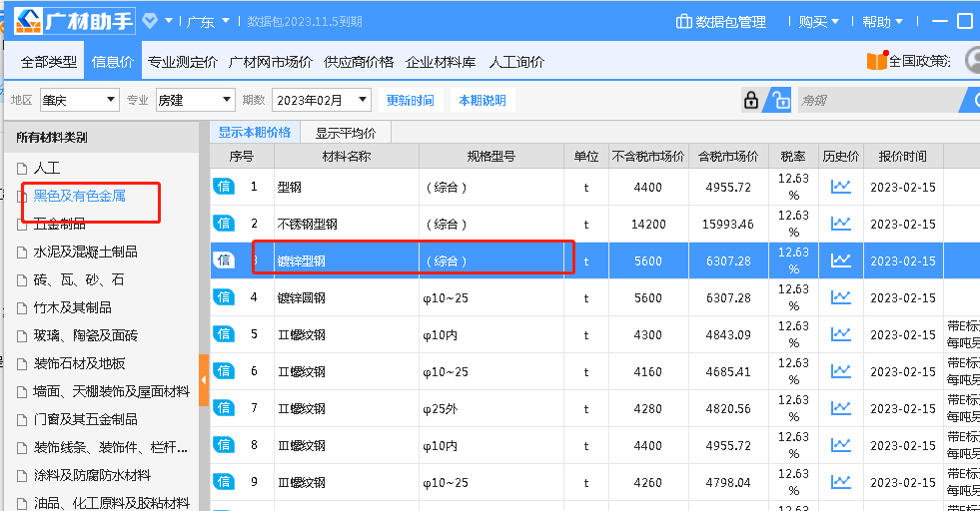Image resolution: width=980 pixels, height=511 pixels.
Task: Open the 期数 2023年02月 dropdown
Action: [x=322, y=100]
